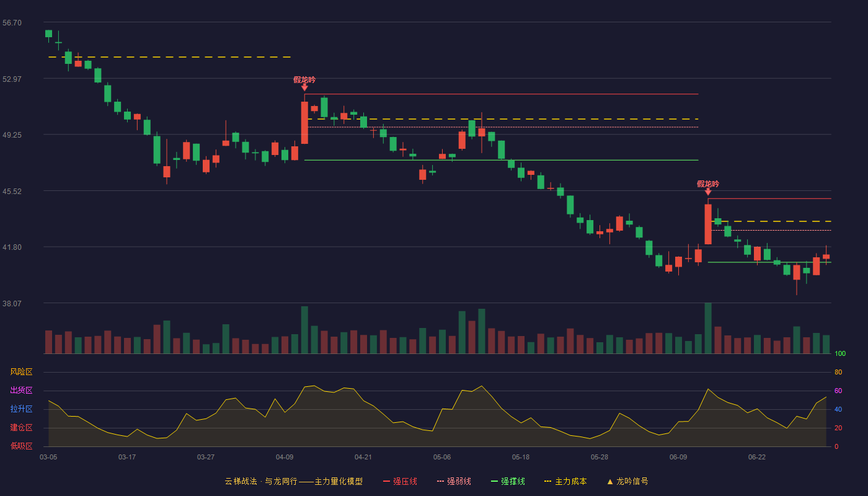Click the 03-05 date label
The width and height of the screenshot is (868, 496).
[x=48, y=457]
